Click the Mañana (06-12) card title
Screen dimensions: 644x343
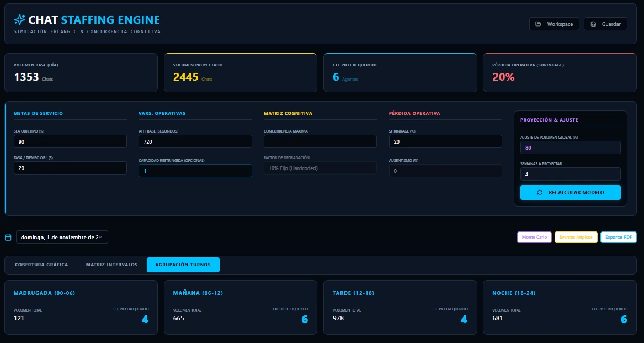pos(198,293)
